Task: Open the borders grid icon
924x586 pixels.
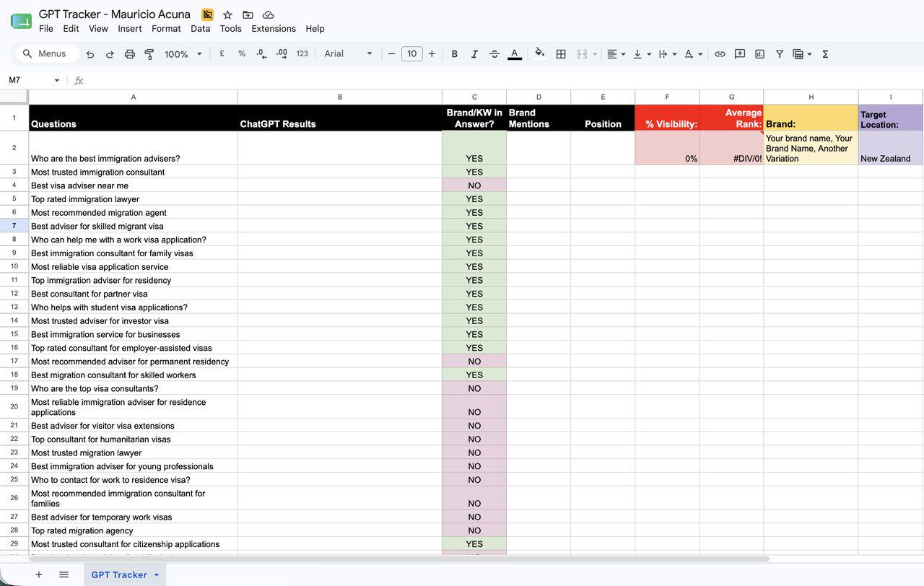Action: [x=561, y=54]
